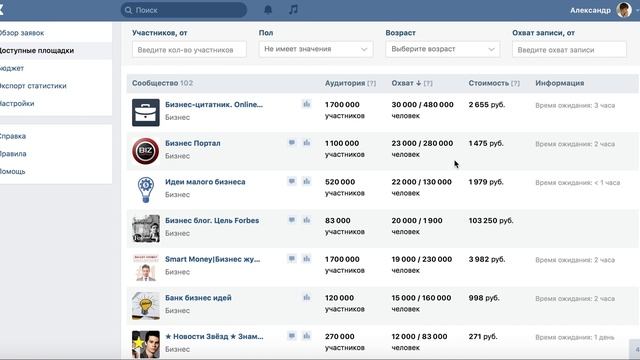The width and height of the screenshot is (640, 360).
Task: Open Банк бизнес идей avatar
Action: tap(146, 305)
